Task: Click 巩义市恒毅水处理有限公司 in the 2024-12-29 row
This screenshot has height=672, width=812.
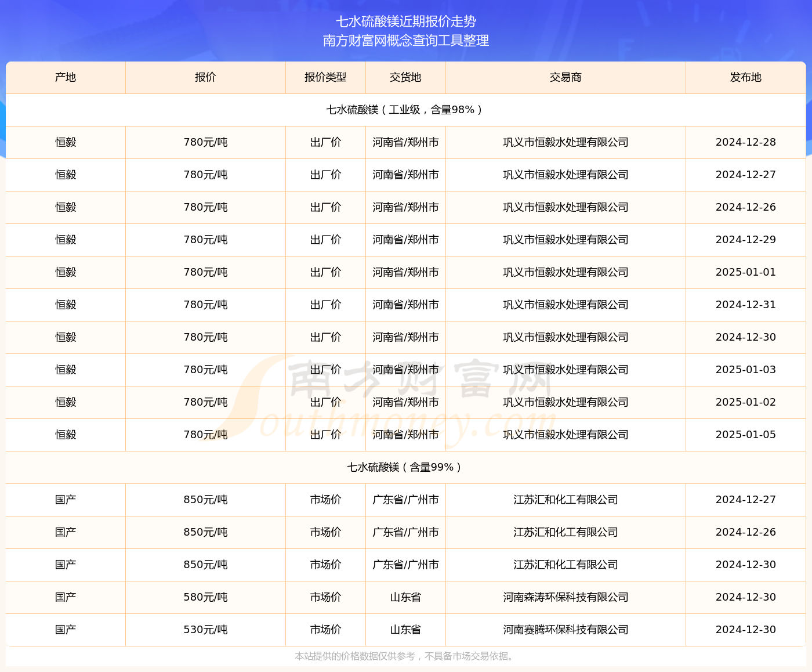Action: (x=565, y=240)
